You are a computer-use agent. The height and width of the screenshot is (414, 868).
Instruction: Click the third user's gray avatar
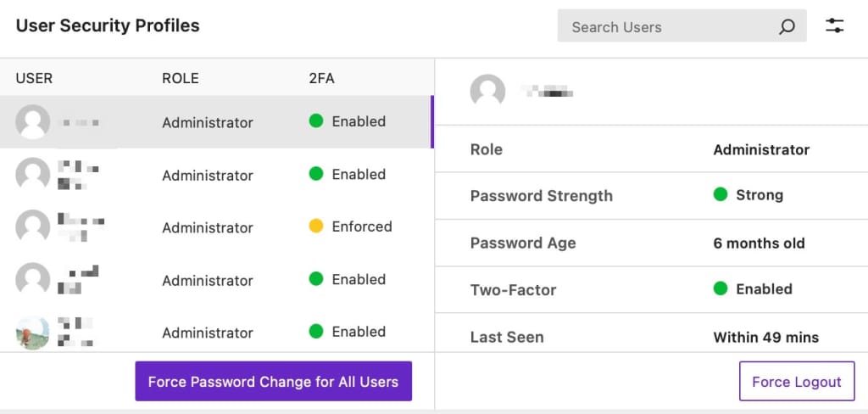point(33,227)
